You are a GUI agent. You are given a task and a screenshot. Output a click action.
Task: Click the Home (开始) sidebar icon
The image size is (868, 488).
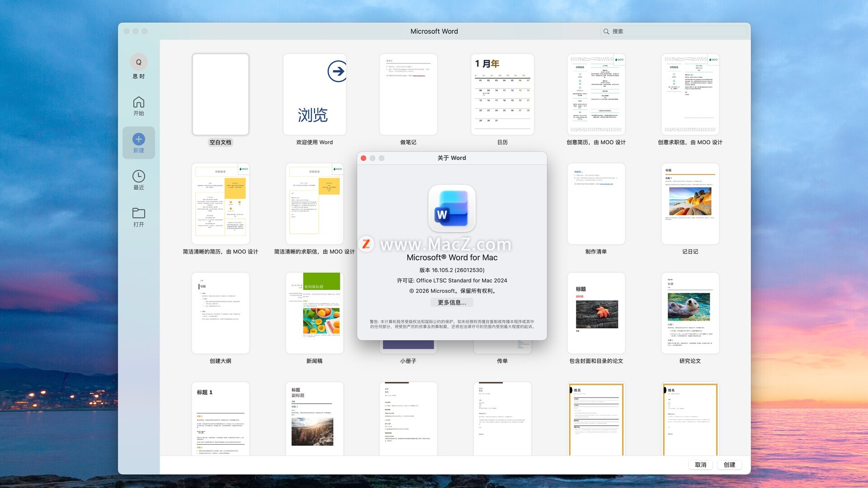tap(138, 103)
